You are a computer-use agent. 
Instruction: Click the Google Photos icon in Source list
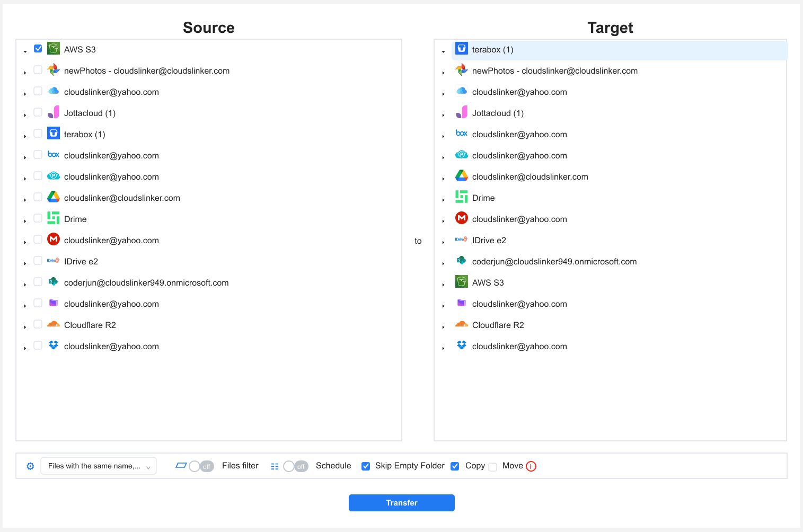tap(54, 70)
